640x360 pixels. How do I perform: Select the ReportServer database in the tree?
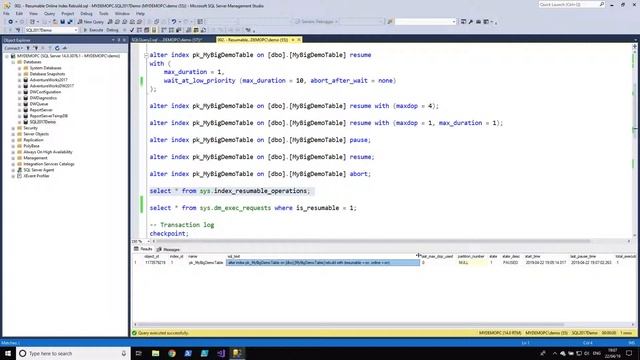click(x=41, y=110)
